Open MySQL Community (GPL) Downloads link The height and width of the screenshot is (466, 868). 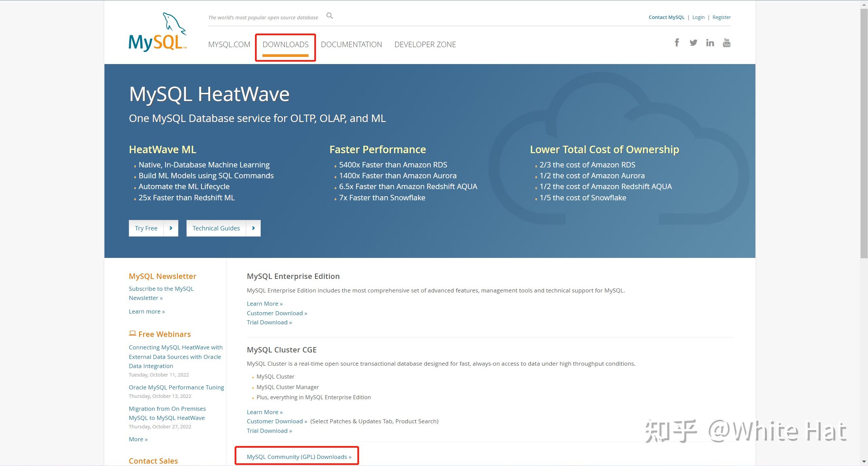click(299, 457)
